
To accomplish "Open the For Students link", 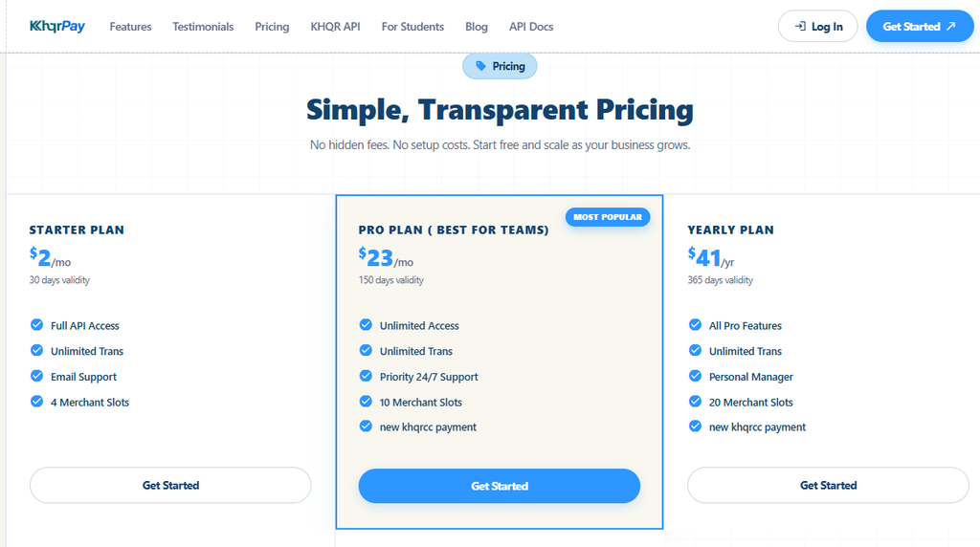I will point(412,27).
